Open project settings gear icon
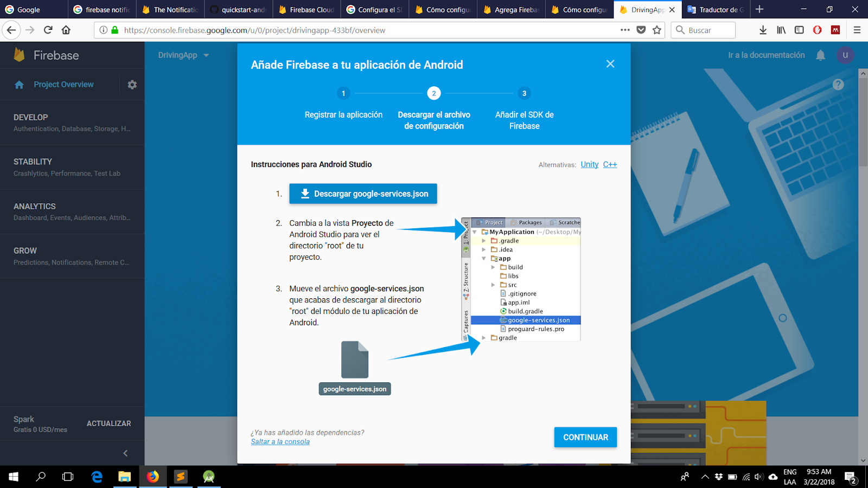The width and height of the screenshot is (868, 488). click(132, 85)
